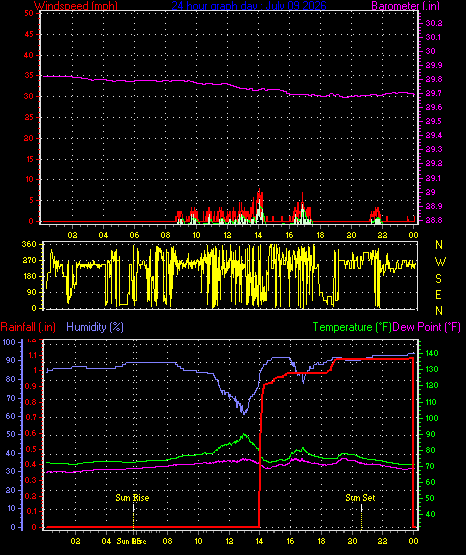This screenshot has height=555, width=466.
Task: Select green temperature axis value "70"
Action: pyautogui.click(x=430, y=467)
